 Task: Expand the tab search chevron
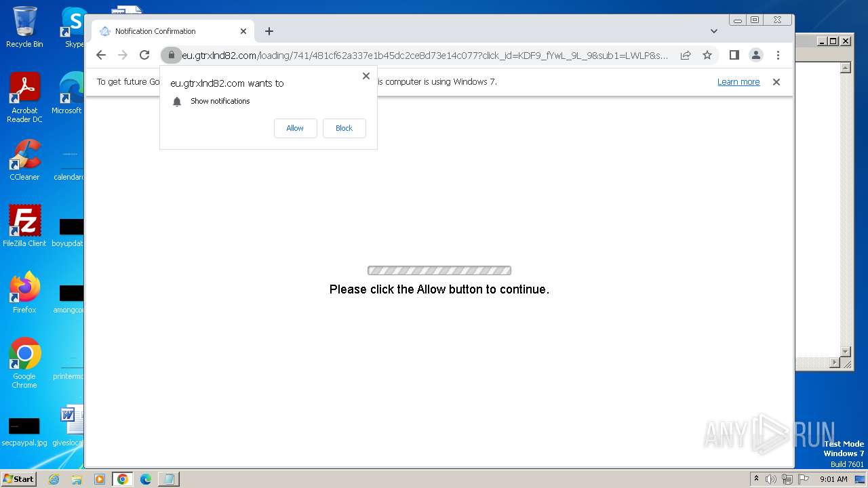pos(714,31)
